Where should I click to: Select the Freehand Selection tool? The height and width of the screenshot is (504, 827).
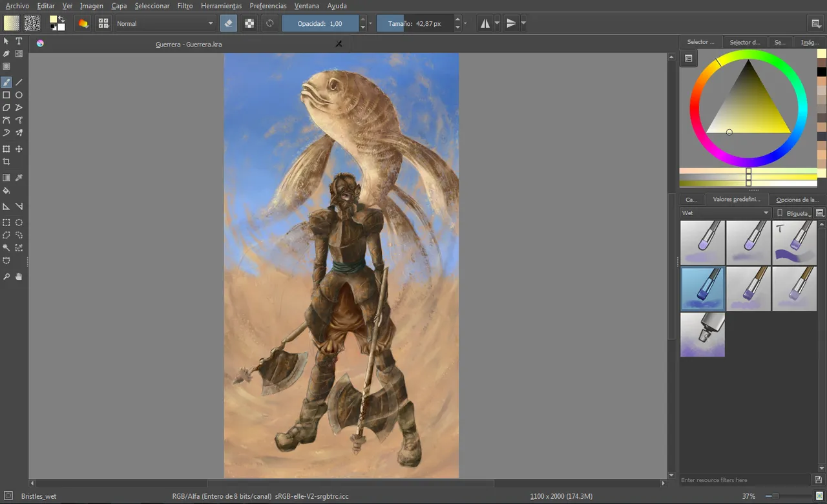19,235
